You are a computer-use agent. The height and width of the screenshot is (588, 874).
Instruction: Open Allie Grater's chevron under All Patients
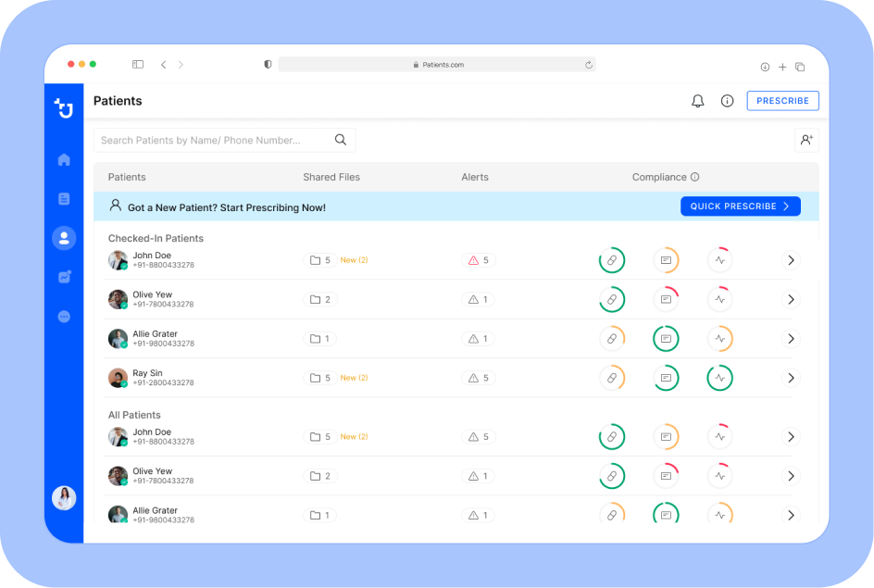coord(791,515)
